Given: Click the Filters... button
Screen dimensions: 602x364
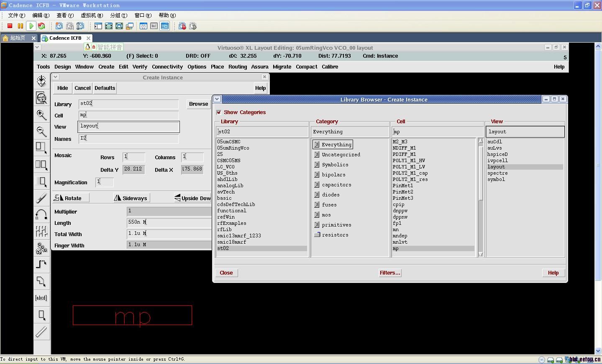Looking at the screenshot, I should (390, 273).
